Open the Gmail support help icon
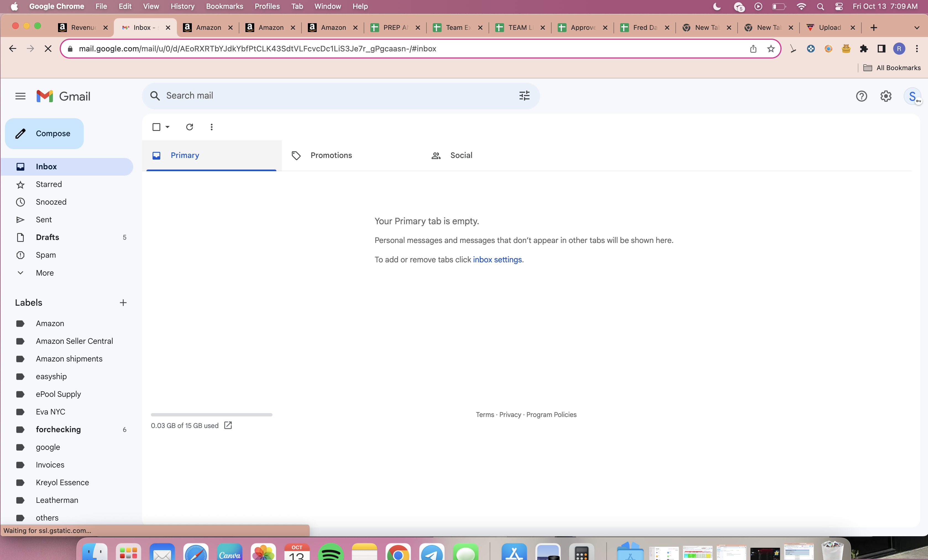 [x=861, y=96]
